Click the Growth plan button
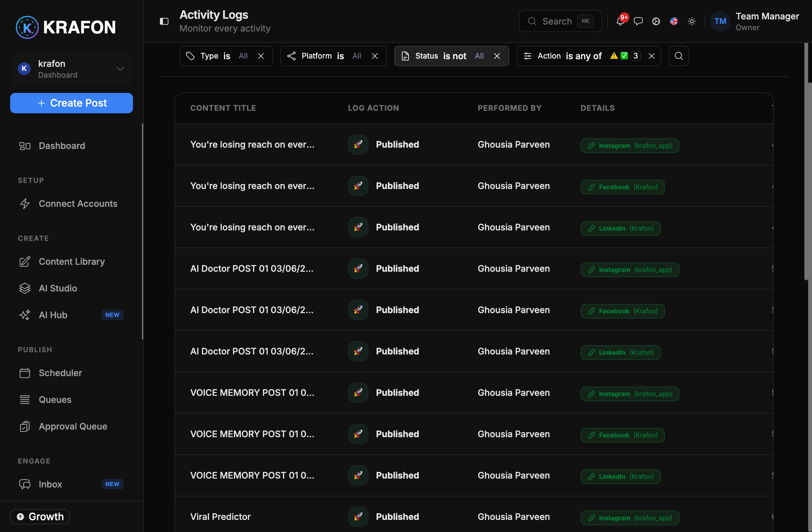This screenshot has width=812, height=532. pyautogui.click(x=40, y=517)
